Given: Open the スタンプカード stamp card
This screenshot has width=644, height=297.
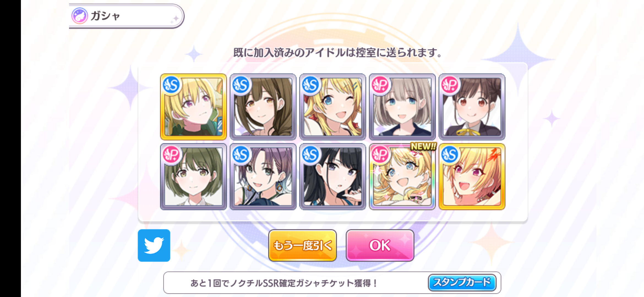Looking at the screenshot, I should coord(462,282).
